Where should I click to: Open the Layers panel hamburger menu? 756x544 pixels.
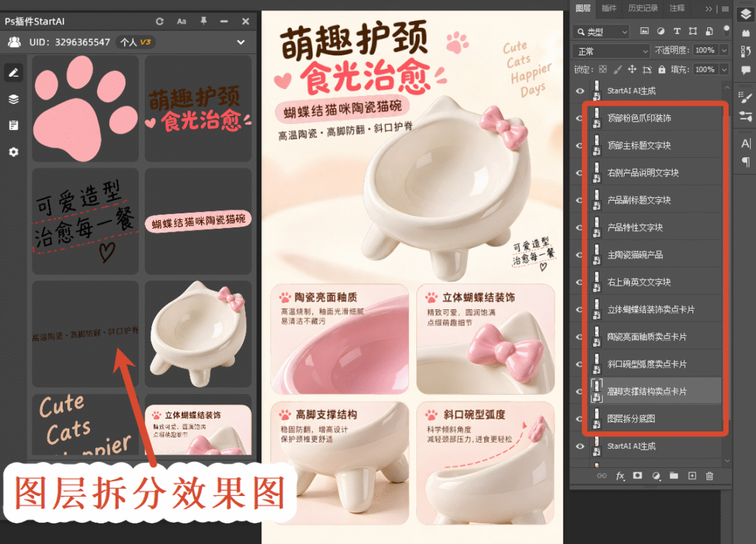click(x=725, y=9)
